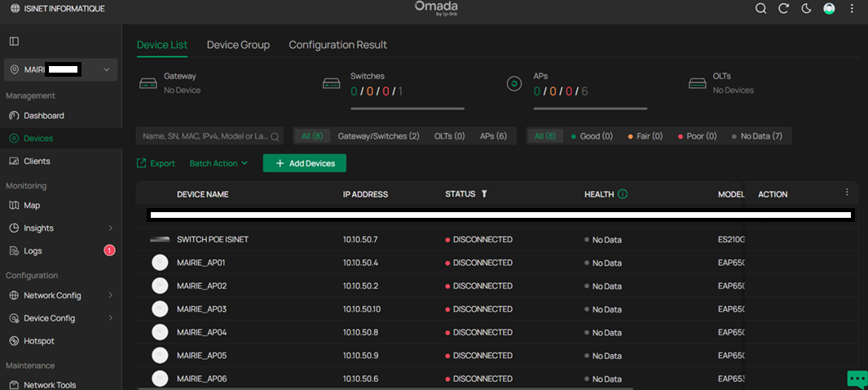Open Clients in the sidebar
Screen dimensions: 868x390
37,162
